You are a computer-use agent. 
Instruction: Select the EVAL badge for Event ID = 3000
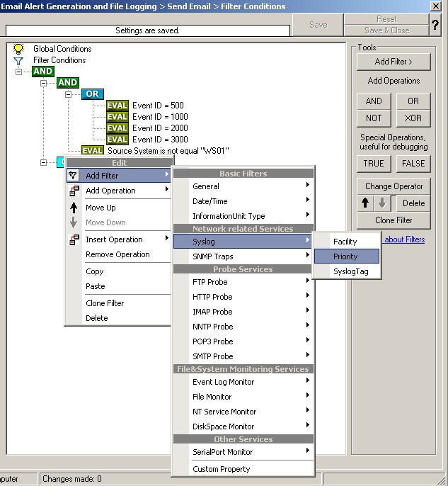tap(117, 140)
